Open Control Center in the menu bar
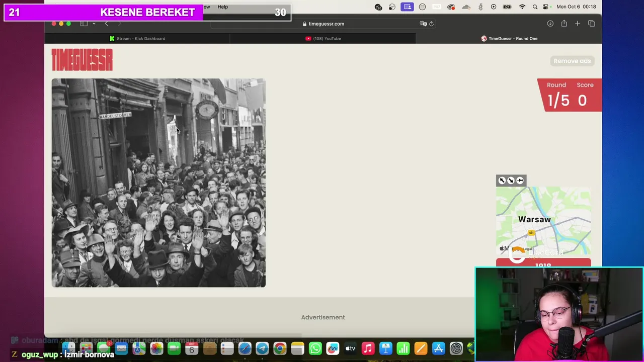Image resolution: width=644 pixels, height=362 pixels. pos(546,7)
